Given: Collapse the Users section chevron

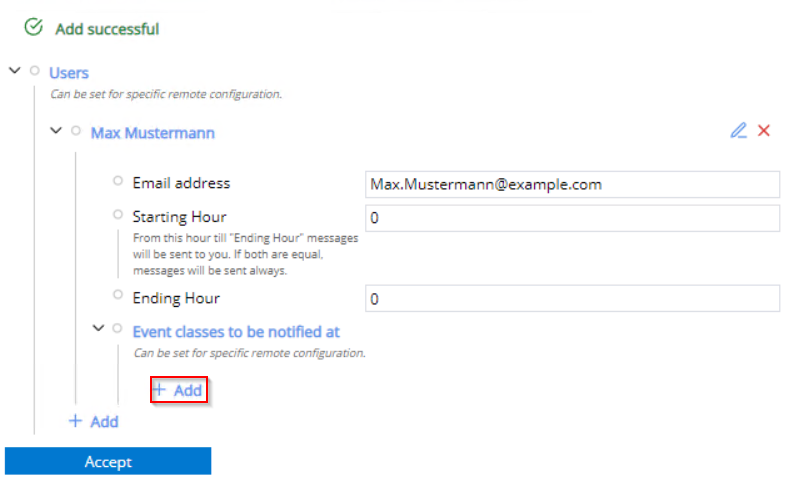Looking at the screenshot, I should 14,71.
